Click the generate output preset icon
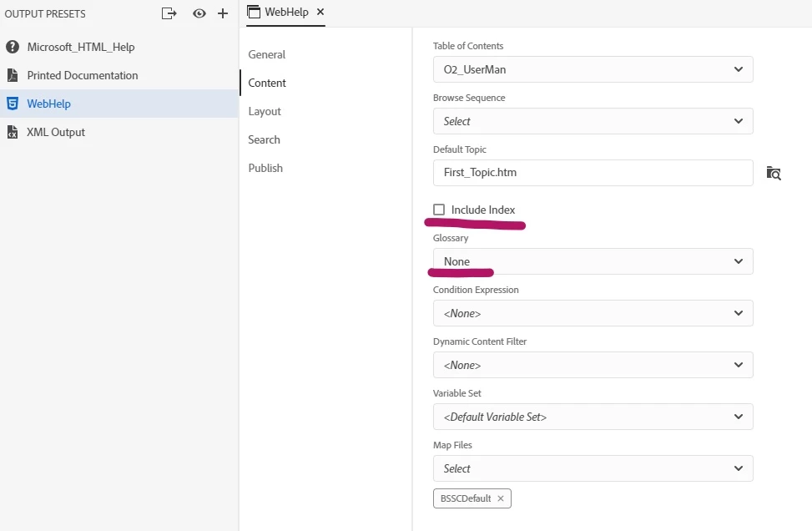Image resolution: width=812 pixels, height=531 pixels. pos(169,13)
